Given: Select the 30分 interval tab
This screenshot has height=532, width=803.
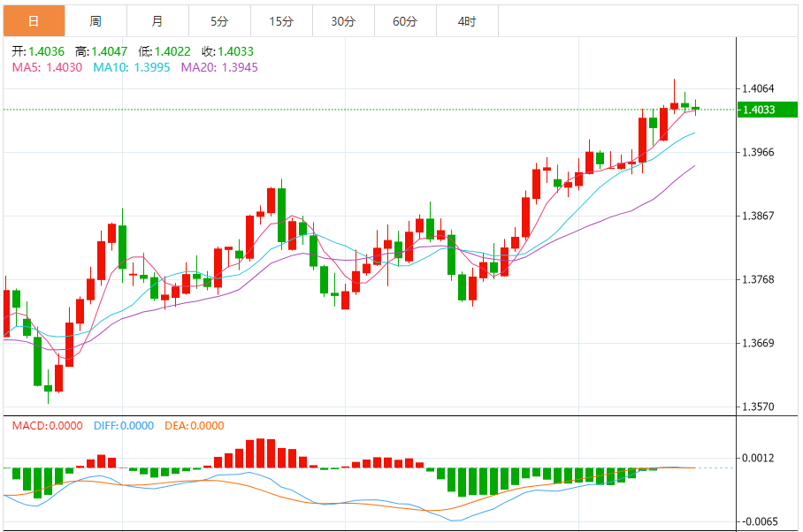Looking at the screenshot, I should pos(343,20).
